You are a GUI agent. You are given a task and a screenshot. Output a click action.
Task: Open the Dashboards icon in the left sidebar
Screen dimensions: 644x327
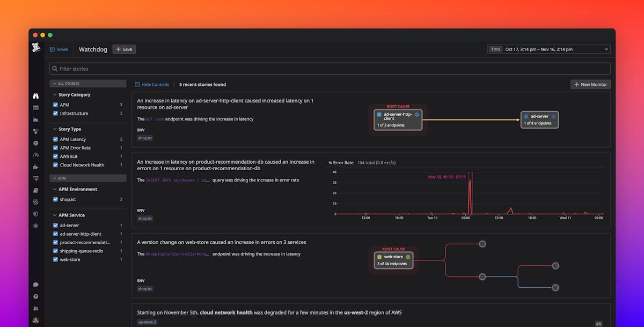pos(35,107)
